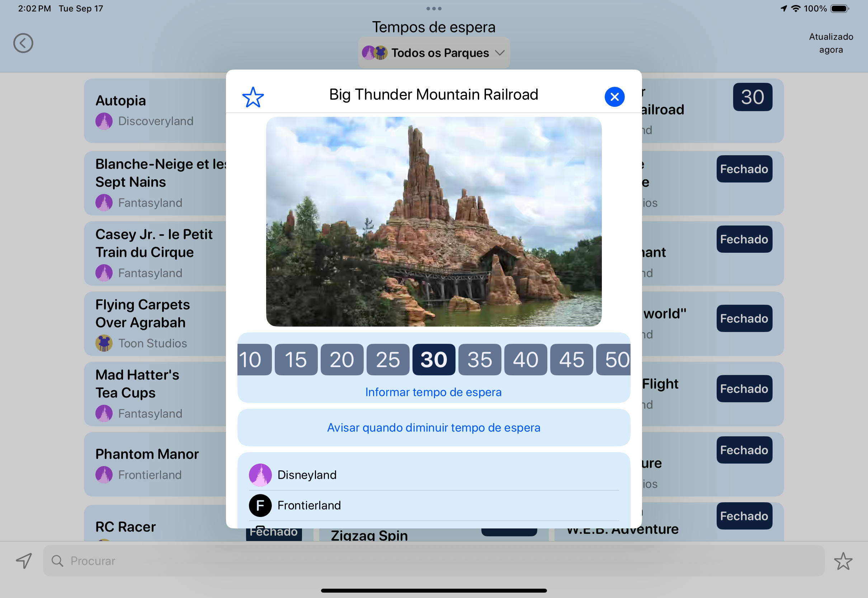
Task: Open the RC Racer card
Action: (x=155, y=523)
